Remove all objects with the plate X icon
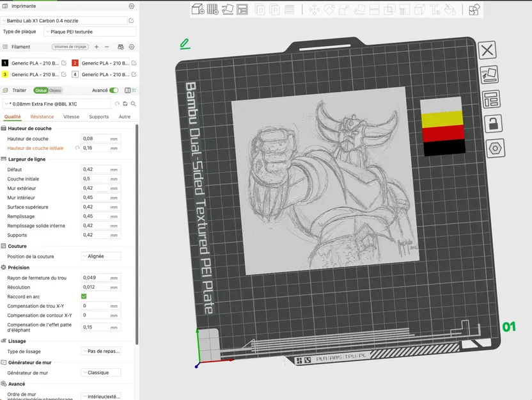The height and width of the screenshot is (400, 532). [x=487, y=51]
